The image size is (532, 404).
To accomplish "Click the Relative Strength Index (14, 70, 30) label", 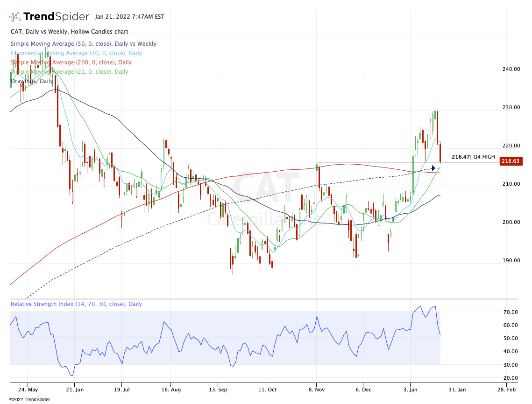I will tap(76, 304).
